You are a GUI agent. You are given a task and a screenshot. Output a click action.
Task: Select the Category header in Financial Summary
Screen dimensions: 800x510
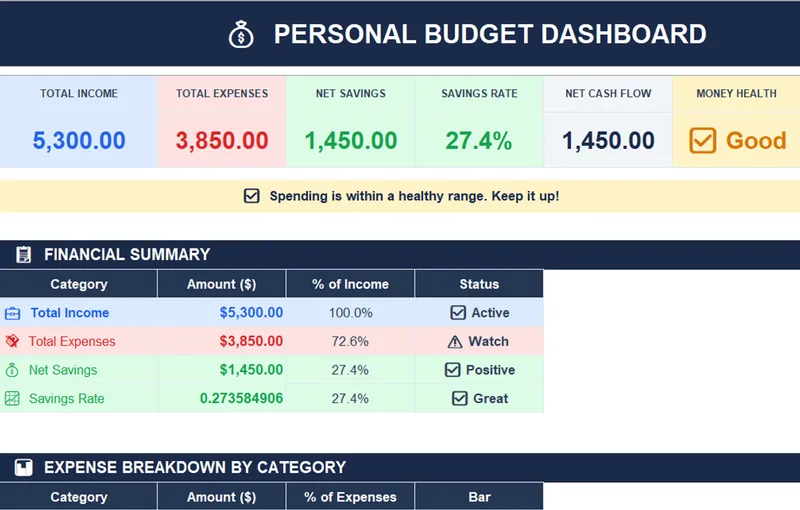[x=79, y=284]
